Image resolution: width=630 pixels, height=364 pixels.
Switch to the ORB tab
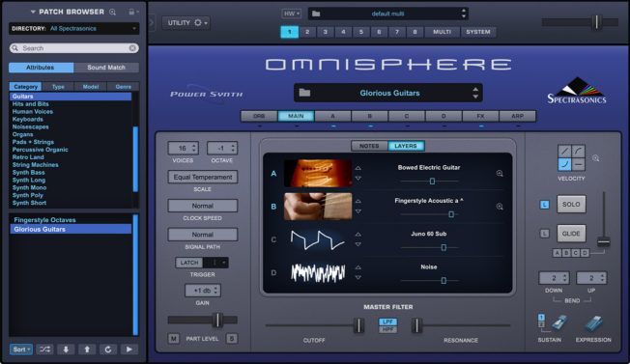[x=259, y=116]
